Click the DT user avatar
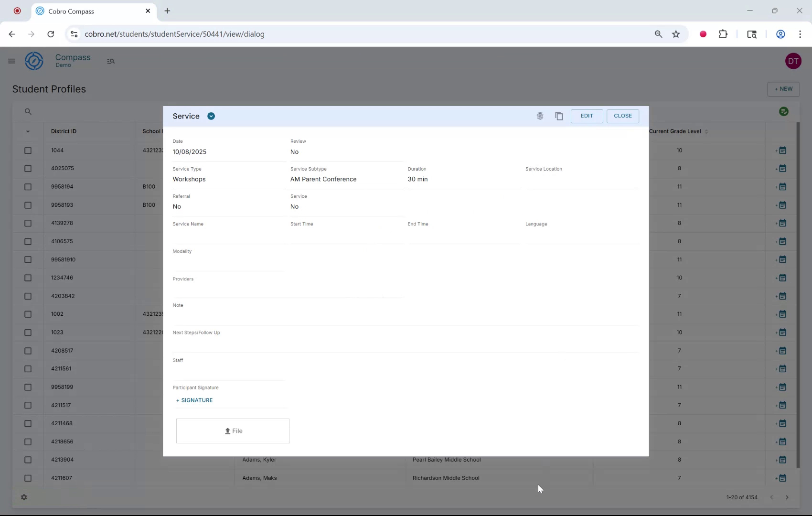Viewport: 812px width, 516px height. pyautogui.click(x=793, y=61)
